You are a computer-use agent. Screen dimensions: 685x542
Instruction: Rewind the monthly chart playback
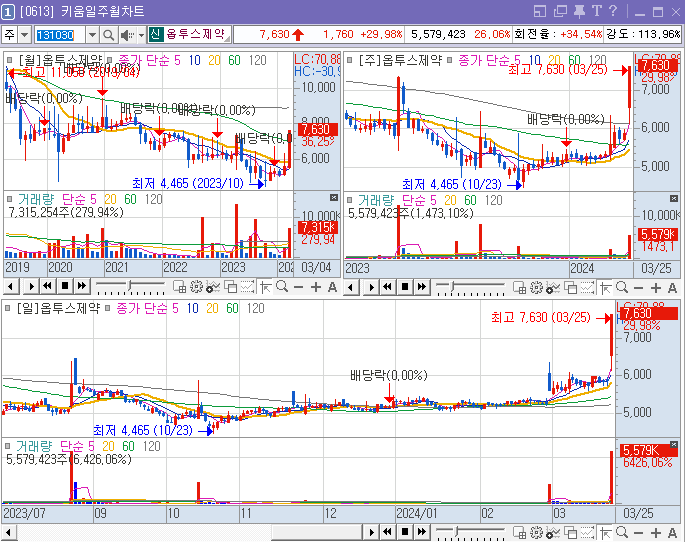[47, 287]
